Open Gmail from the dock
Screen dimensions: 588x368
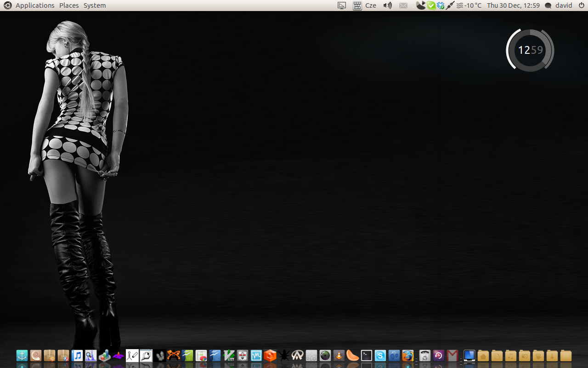pyautogui.click(x=452, y=356)
